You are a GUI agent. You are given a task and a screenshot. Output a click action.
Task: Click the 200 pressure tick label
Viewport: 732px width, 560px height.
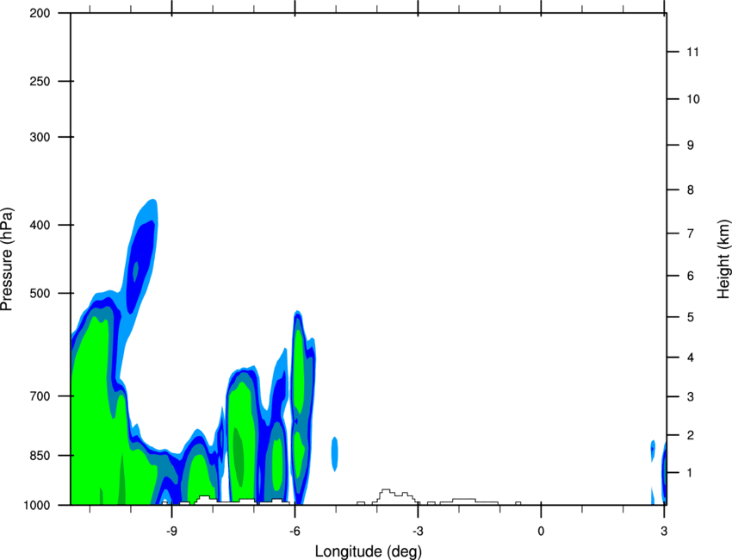(x=40, y=13)
